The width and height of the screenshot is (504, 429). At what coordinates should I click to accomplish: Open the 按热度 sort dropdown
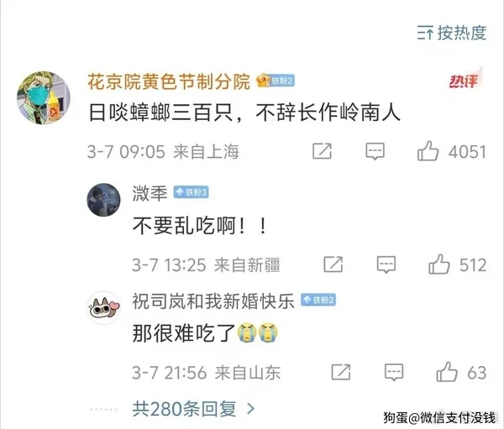click(452, 33)
